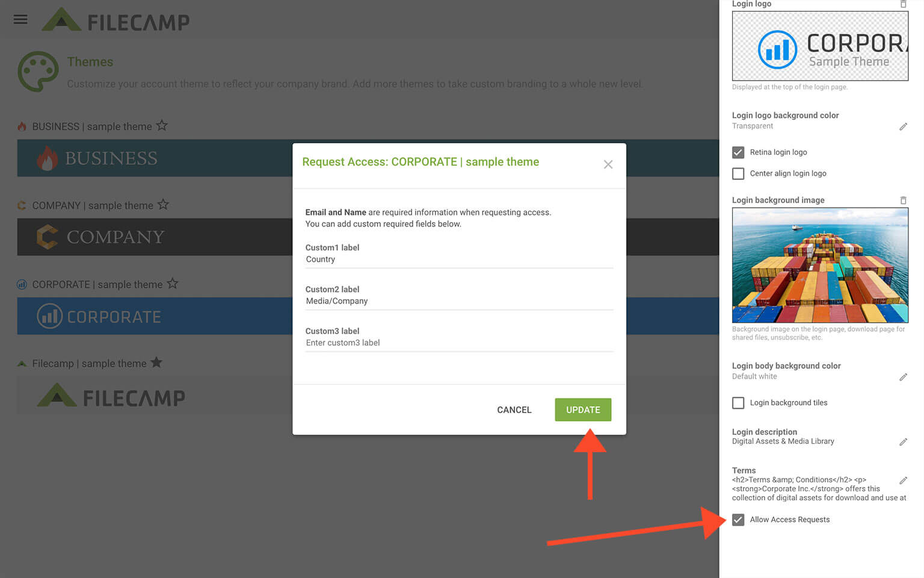Disable Allow Access Requests

(x=738, y=520)
